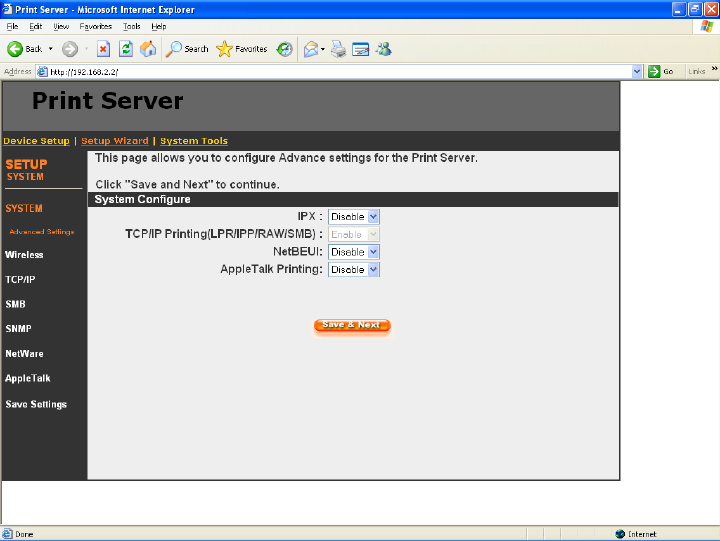The width and height of the screenshot is (720, 541).
Task: Open the Edit menu
Action: (35, 26)
